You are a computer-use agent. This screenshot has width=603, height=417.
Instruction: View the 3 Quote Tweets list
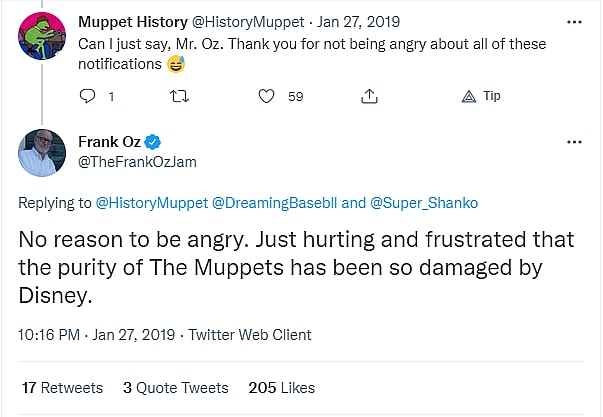tap(176, 387)
